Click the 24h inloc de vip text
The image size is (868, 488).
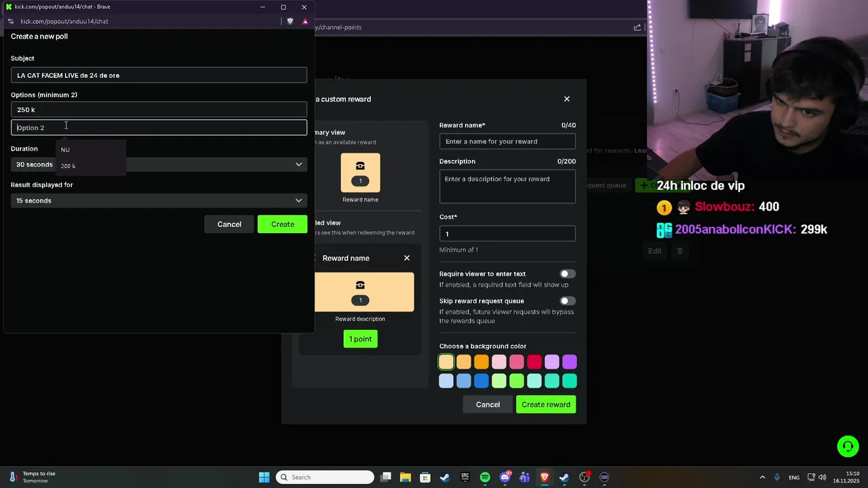click(x=701, y=186)
